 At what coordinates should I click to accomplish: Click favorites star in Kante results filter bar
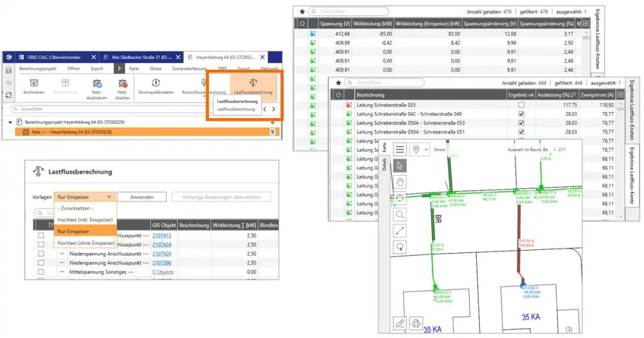338,82
